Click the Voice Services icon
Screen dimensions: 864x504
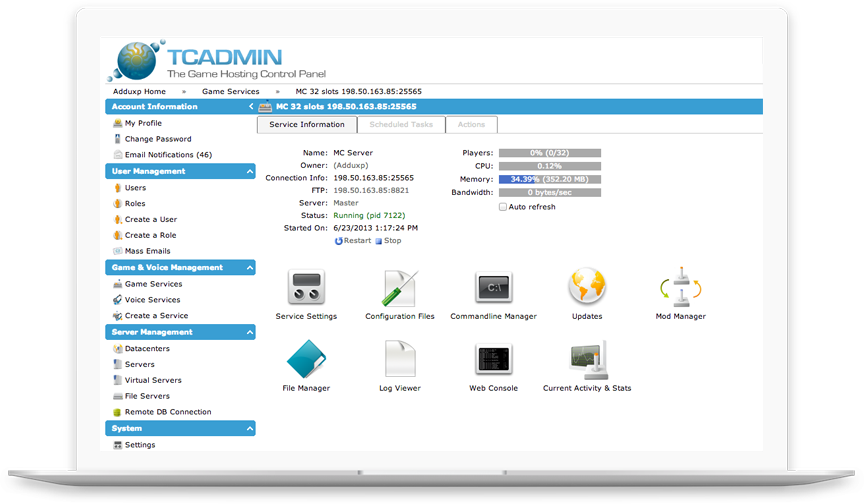[117, 300]
